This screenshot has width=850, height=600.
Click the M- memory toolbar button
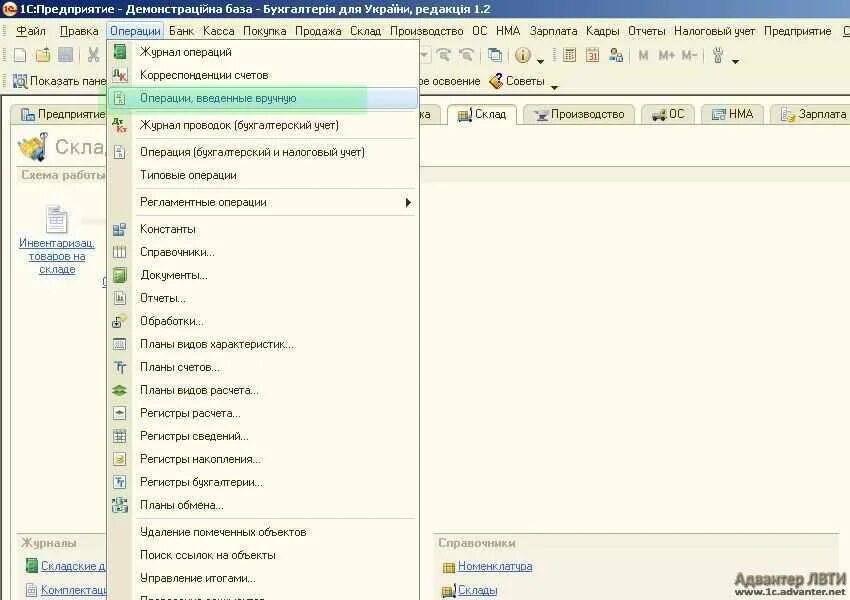pyautogui.click(x=688, y=55)
